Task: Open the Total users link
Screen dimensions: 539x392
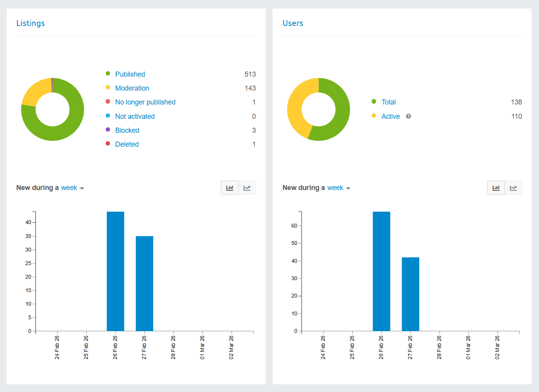Action: (388, 102)
